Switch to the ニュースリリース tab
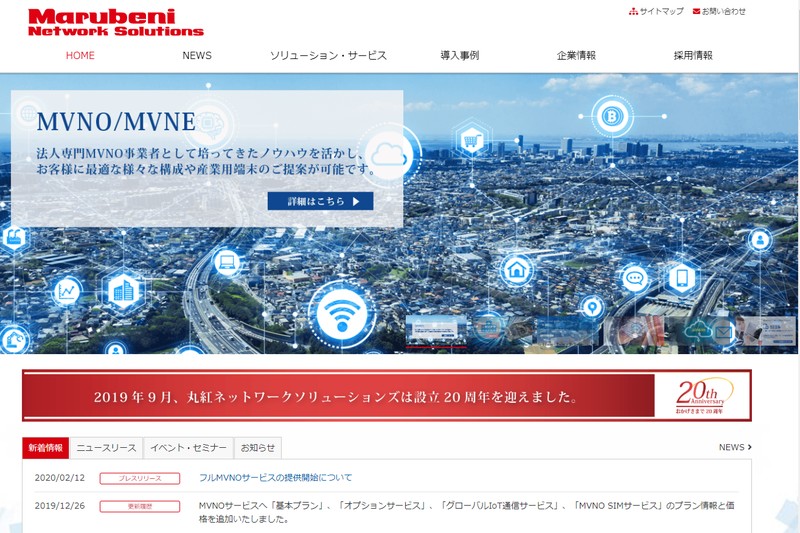This screenshot has height=533, width=800. pyautogui.click(x=106, y=448)
